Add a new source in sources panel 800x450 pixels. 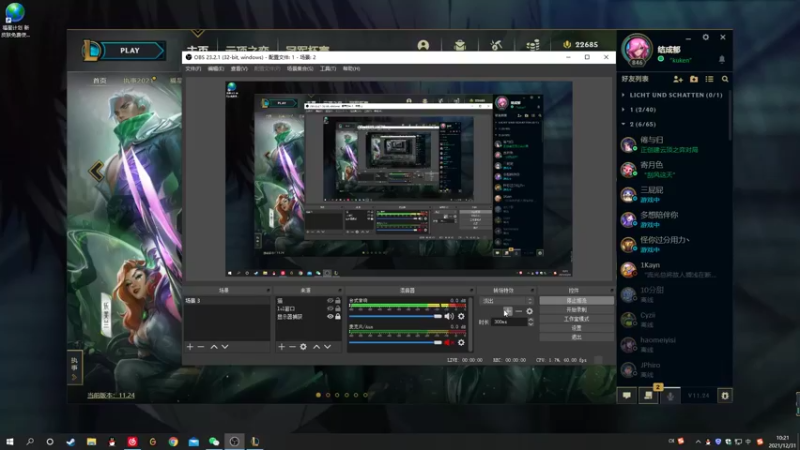coord(281,347)
